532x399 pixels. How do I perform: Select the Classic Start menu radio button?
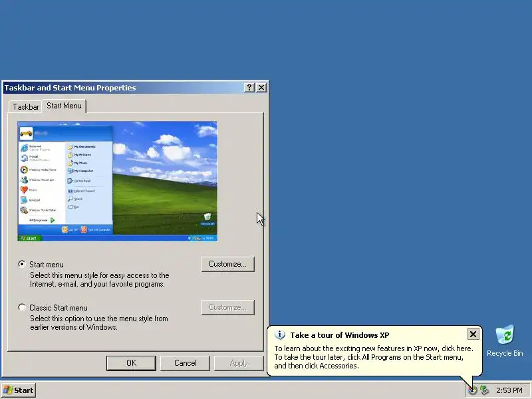pyautogui.click(x=22, y=307)
